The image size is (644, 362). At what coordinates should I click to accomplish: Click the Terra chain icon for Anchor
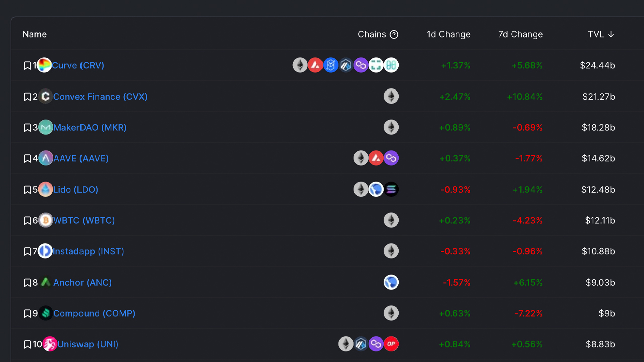391,282
